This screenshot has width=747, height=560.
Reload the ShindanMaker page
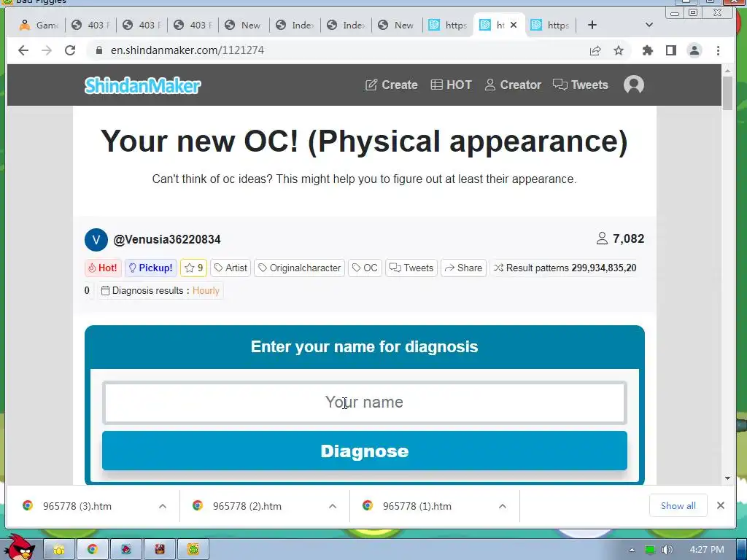click(x=70, y=50)
